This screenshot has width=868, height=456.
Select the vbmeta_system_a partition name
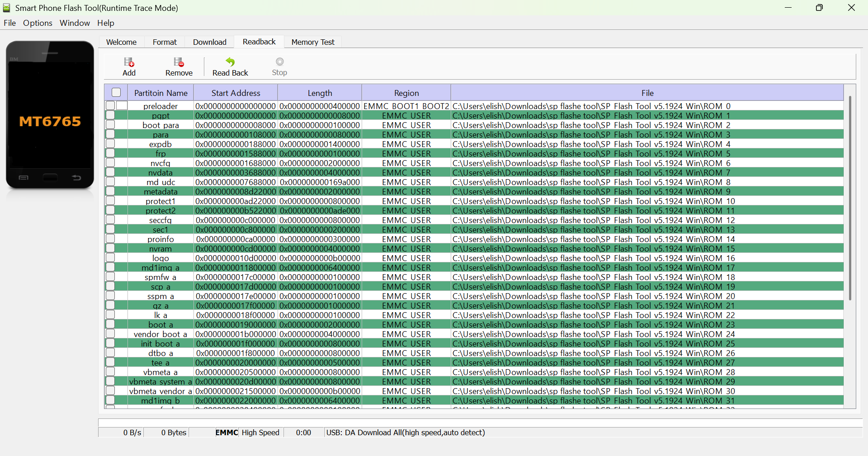(x=160, y=381)
